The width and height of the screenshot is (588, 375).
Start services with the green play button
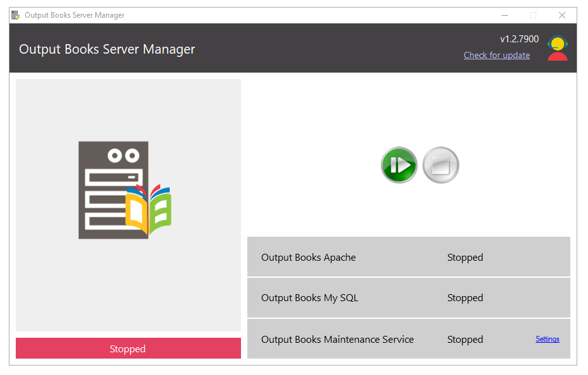(399, 165)
